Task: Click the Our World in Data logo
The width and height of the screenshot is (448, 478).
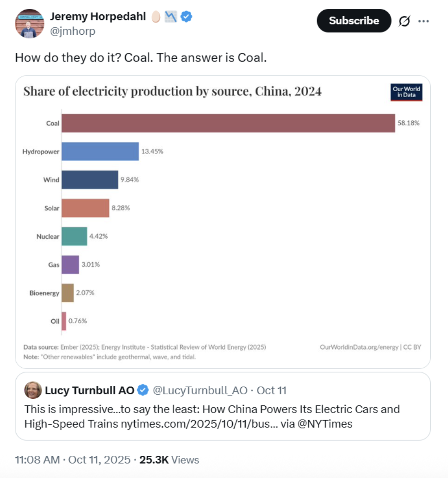Action: 407,92
